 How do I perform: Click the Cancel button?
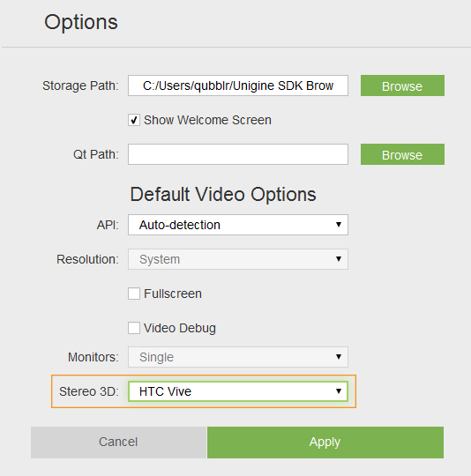click(x=118, y=443)
